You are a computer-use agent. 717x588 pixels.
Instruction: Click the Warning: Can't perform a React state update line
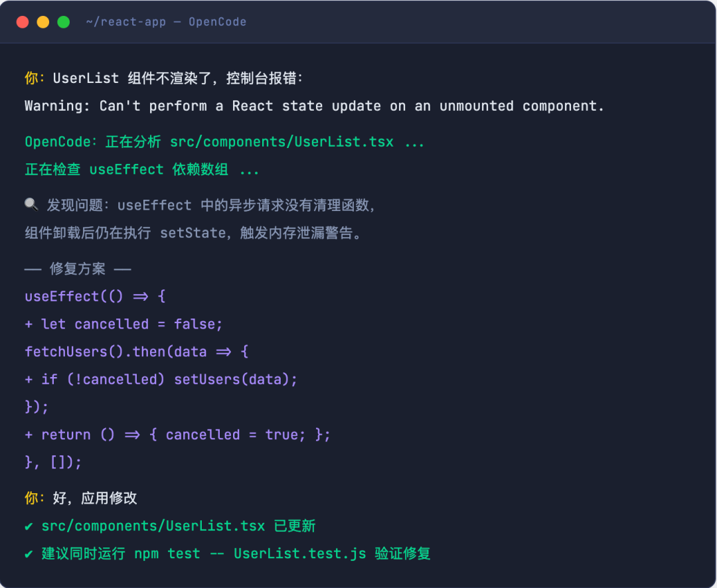tap(315, 106)
